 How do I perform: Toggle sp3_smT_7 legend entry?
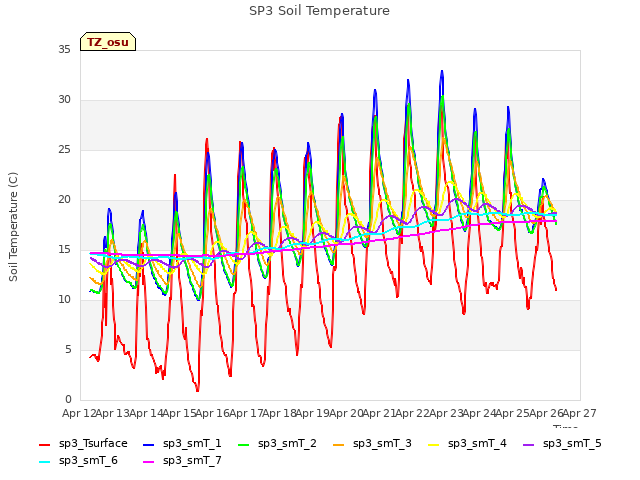point(182,461)
